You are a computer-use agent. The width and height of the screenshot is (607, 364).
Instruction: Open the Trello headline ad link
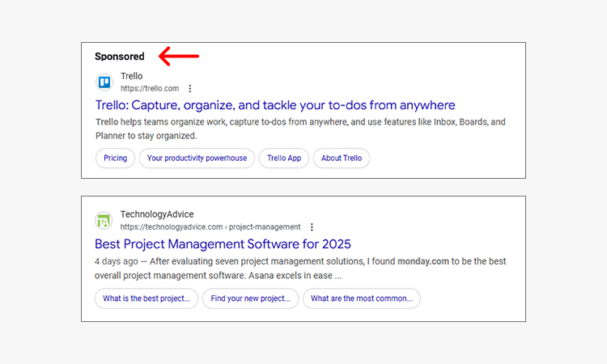pos(275,105)
